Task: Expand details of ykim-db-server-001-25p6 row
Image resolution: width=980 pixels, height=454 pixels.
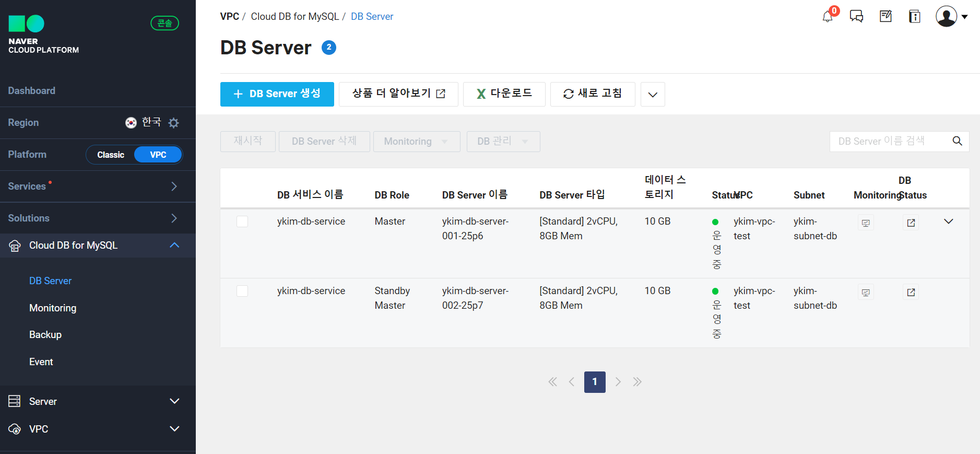Action: pyautogui.click(x=949, y=222)
